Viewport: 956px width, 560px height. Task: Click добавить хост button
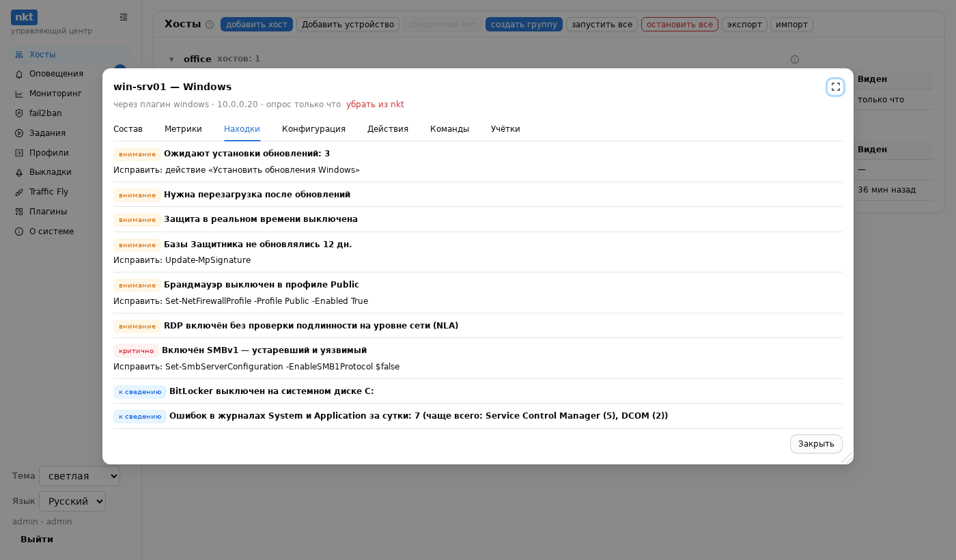point(257,25)
